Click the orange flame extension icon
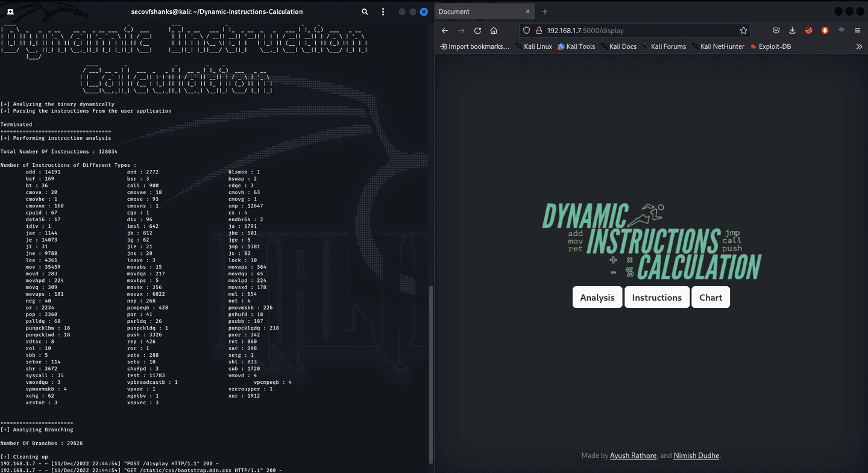The height and width of the screenshot is (473, 868). coord(825,31)
